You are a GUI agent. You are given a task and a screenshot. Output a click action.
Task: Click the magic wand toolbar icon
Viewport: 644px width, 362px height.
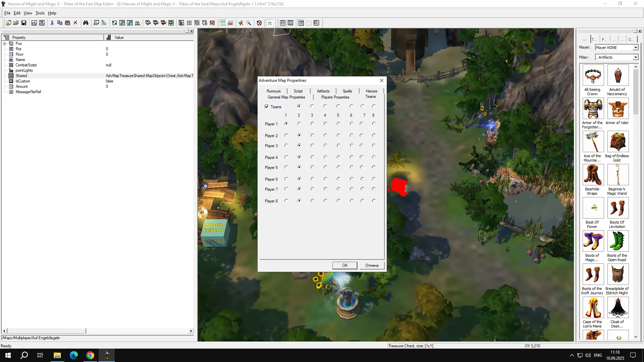point(249,23)
